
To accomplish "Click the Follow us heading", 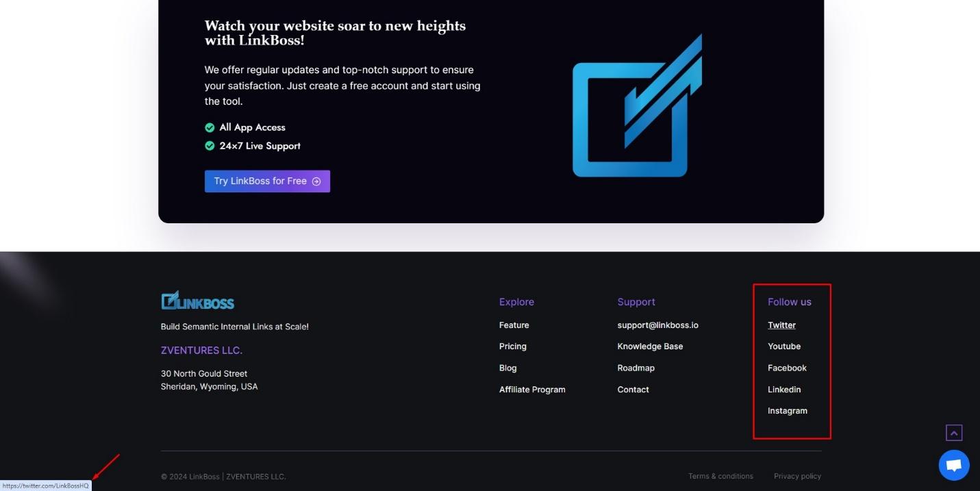I will click(x=789, y=302).
